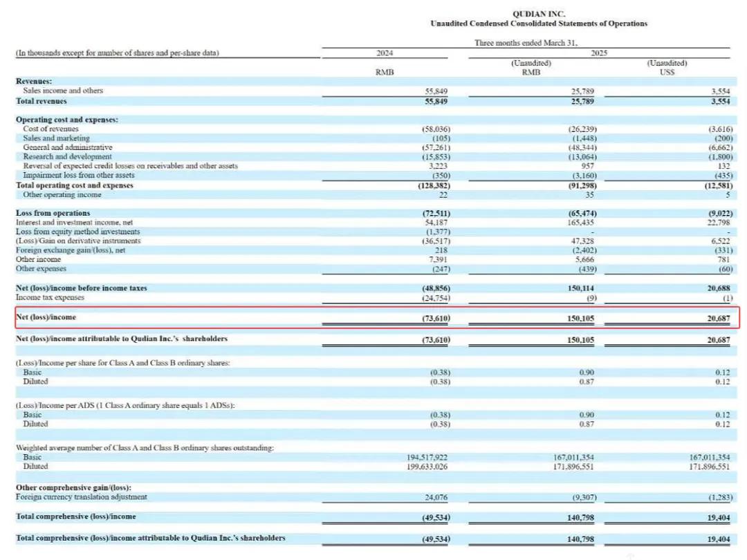Select 'Interest and investment income, net' row label

pyautogui.click(x=74, y=223)
